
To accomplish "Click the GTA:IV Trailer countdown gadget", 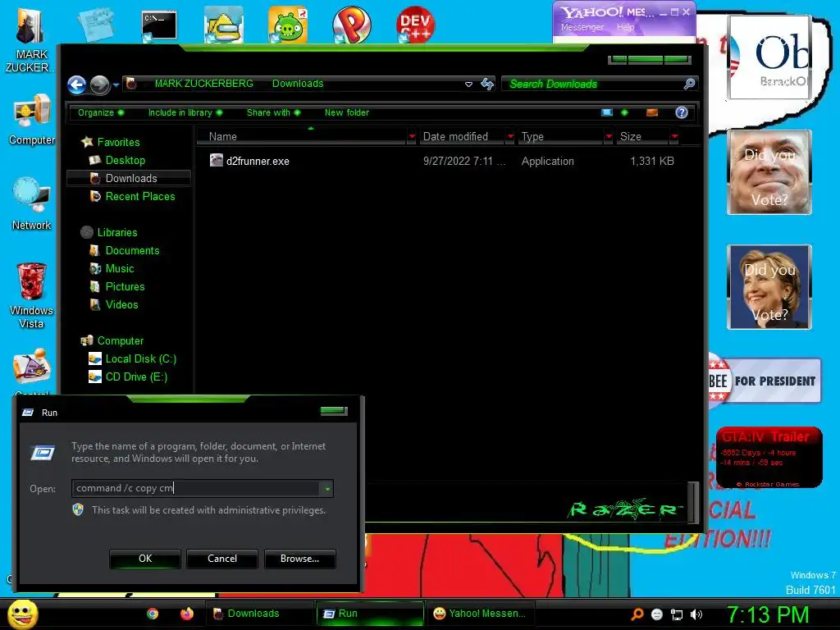I will 769,457.
